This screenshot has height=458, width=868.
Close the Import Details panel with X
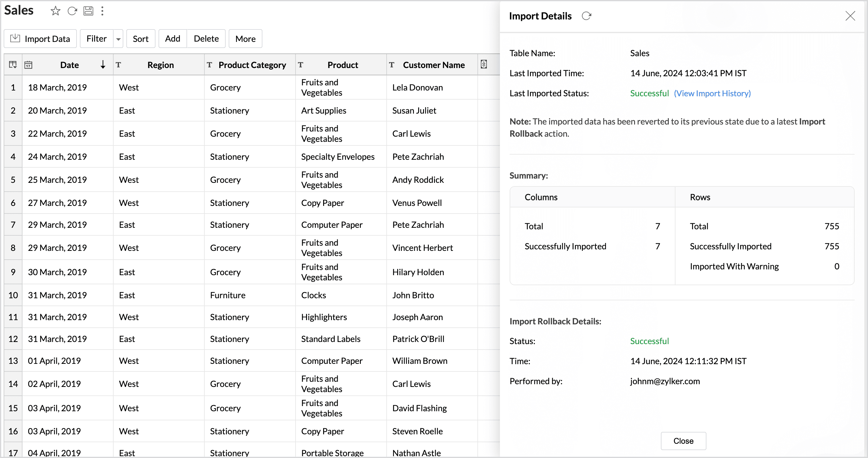(x=850, y=16)
